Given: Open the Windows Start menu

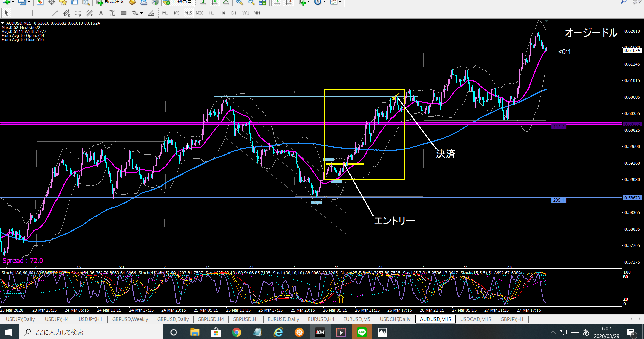Looking at the screenshot, I should click(9, 332).
